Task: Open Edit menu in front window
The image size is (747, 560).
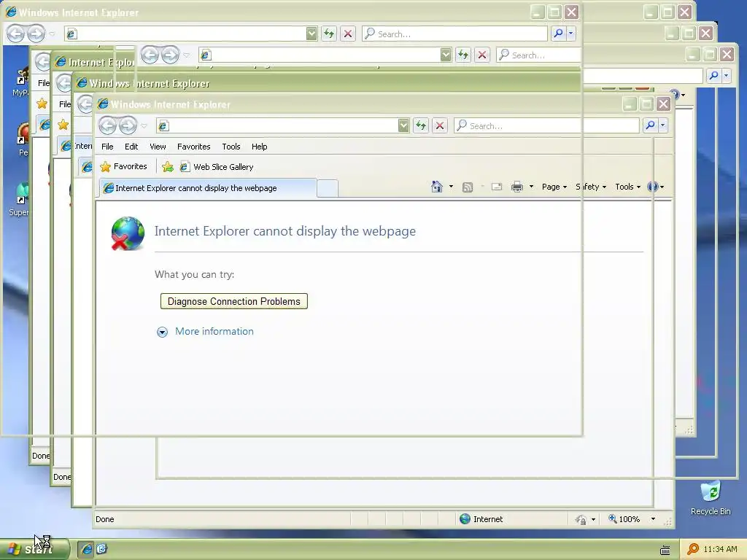Action: [131, 147]
